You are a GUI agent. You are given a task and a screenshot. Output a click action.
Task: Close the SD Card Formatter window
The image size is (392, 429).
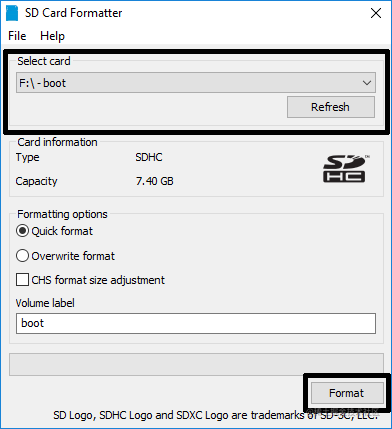[376, 13]
